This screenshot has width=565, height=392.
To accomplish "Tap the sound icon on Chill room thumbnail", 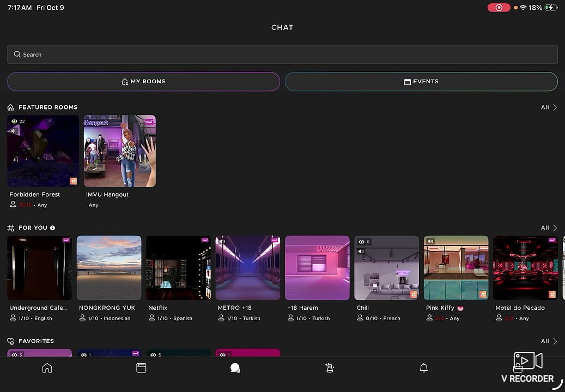I will [x=361, y=251].
